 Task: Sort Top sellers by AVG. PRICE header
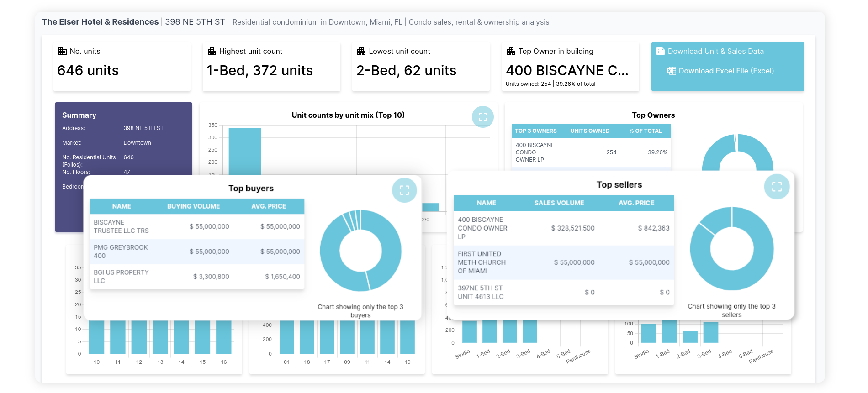tap(636, 203)
